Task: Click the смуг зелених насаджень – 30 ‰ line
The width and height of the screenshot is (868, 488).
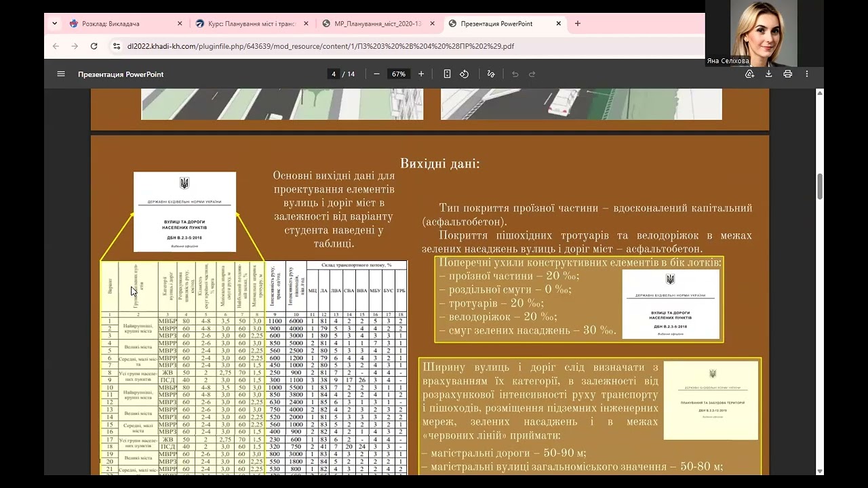Action: (x=528, y=331)
